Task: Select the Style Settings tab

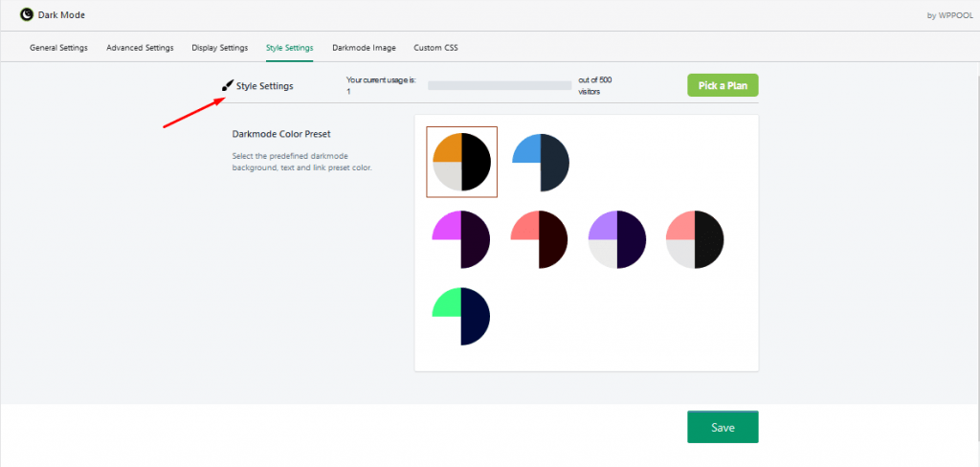Action: click(x=289, y=48)
